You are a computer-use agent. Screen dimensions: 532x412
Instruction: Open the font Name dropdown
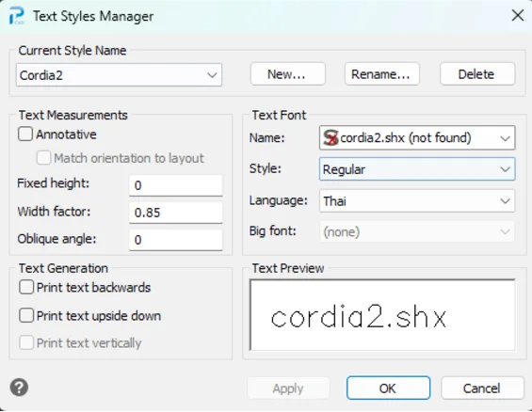pos(417,137)
